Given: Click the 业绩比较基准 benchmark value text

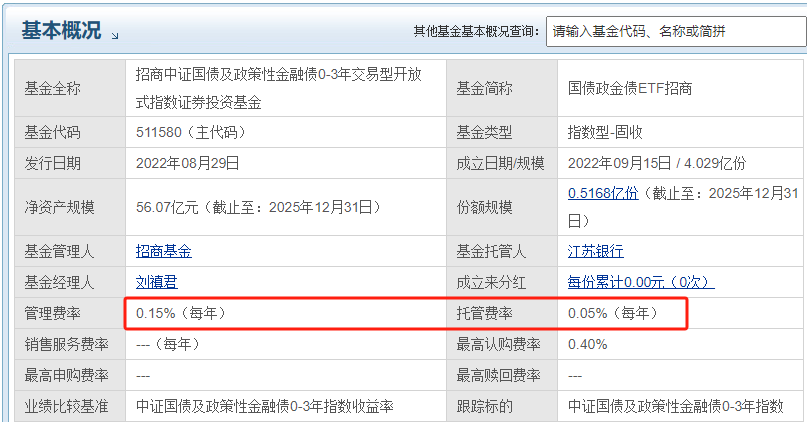Looking at the screenshot, I should click(265, 406).
